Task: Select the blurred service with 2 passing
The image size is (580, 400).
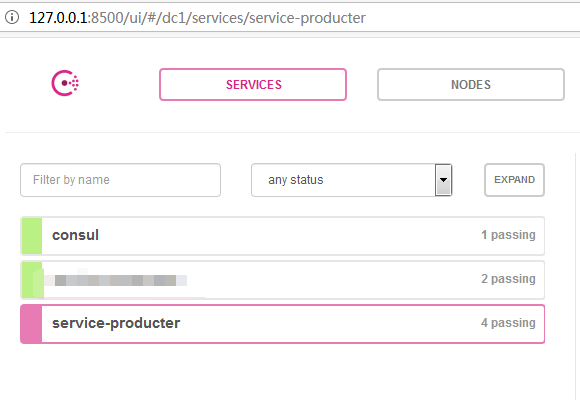Action: (283, 280)
